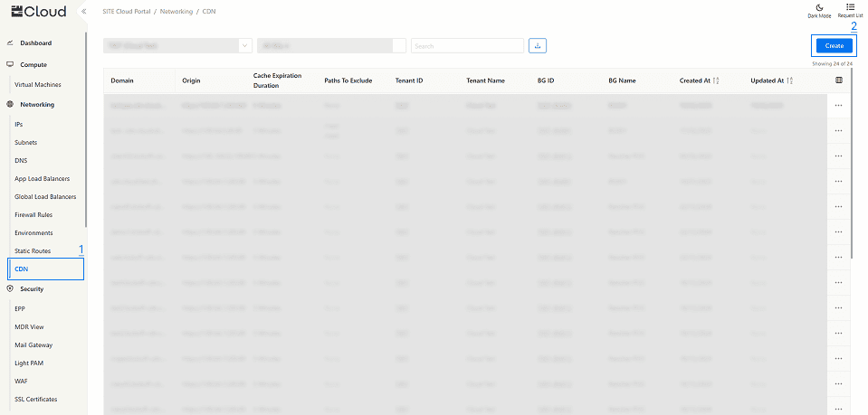Open the Request List icon
The height and width of the screenshot is (415, 868).
click(x=850, y=11)
